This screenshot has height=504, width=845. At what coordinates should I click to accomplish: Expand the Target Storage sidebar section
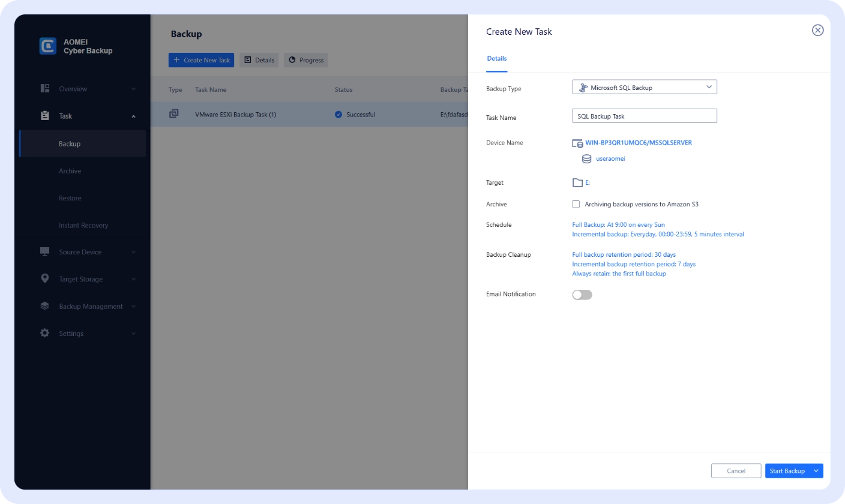(134, 279)
